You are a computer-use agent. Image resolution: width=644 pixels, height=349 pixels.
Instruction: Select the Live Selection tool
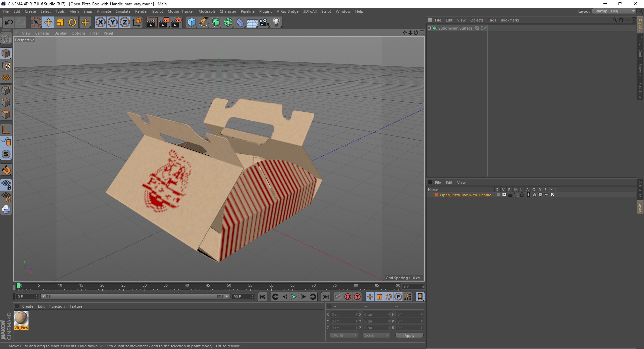coord(36,22)
